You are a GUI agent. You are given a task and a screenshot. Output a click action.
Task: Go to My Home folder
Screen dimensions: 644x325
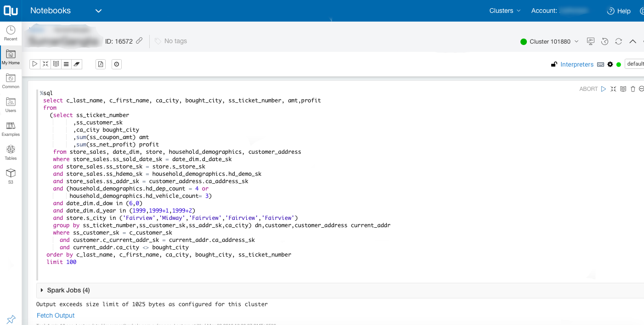[x=11, y=57]
